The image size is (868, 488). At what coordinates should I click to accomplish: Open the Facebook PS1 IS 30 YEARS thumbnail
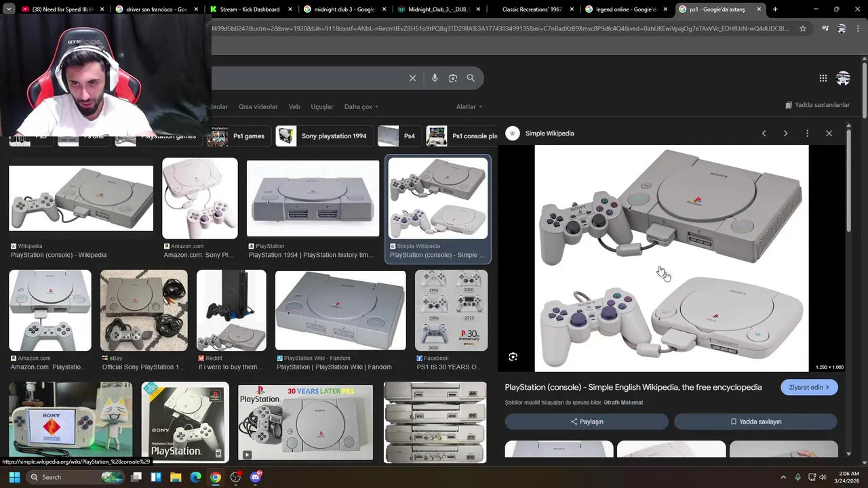point(451,310)
